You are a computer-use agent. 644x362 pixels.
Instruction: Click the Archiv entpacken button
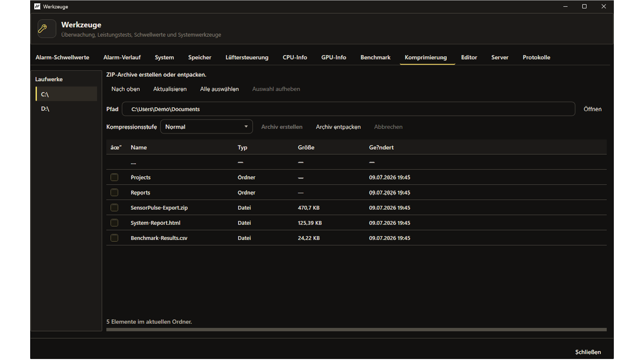pos(338,127)
